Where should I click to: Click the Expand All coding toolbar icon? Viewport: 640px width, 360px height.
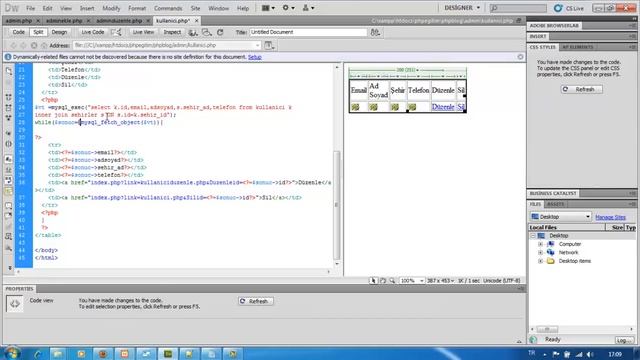coord(9,118)
